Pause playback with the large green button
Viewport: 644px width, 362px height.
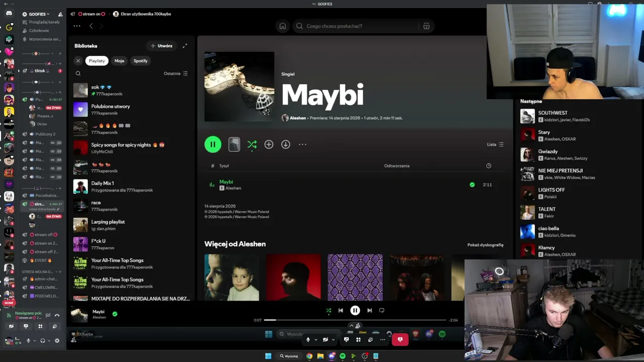tap(213, 144)
